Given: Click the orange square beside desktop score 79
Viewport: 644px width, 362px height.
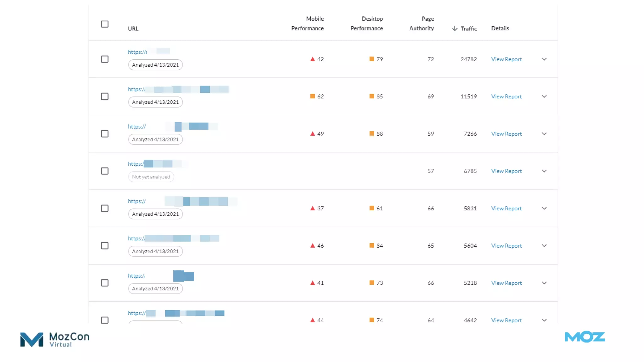Looking at the screenshot, I should tap(372, 59).
